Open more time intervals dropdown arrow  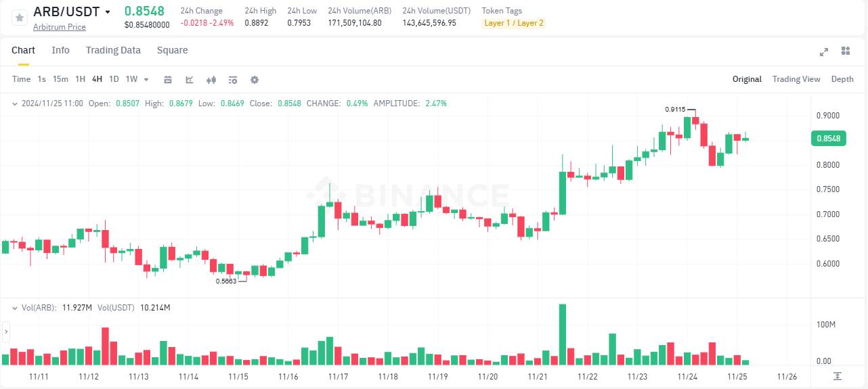click(x=146, y=79)
